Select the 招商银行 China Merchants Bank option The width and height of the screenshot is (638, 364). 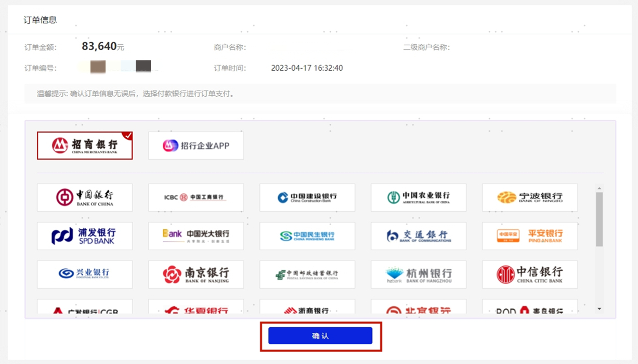coord(85,145)
